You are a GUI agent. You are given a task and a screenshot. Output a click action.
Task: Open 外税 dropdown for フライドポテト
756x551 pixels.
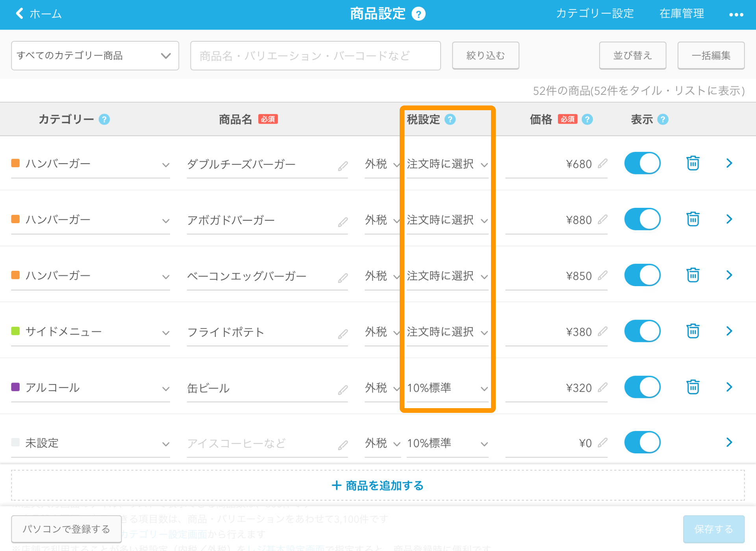[x=382, y=332]
